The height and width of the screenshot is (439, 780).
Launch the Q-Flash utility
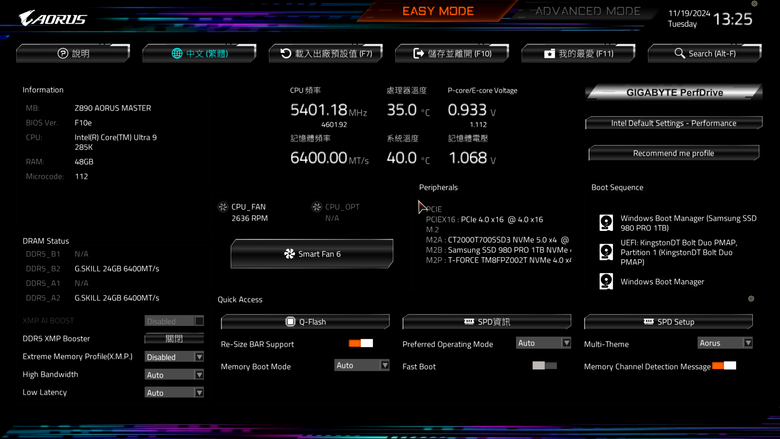(x=305, y=322)
